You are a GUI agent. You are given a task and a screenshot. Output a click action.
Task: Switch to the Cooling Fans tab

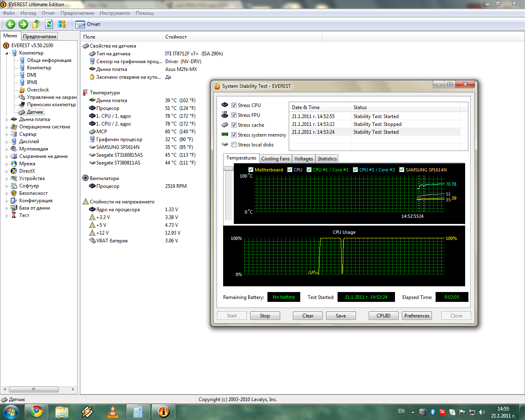[275, 159]
